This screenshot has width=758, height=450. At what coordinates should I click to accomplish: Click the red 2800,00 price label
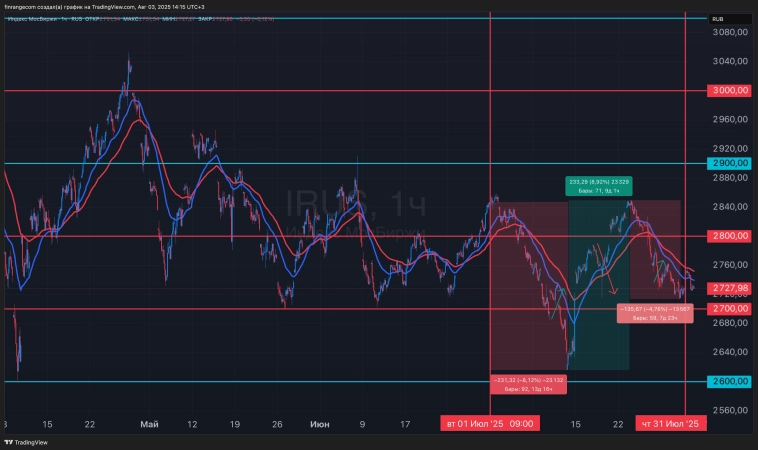click(x=731, y=236)
